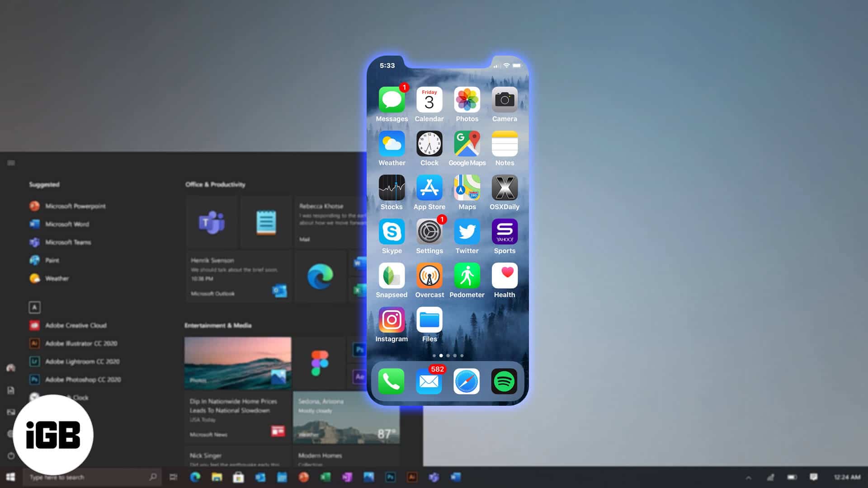Open Weather from the Suggested list

tap(49, 278)
